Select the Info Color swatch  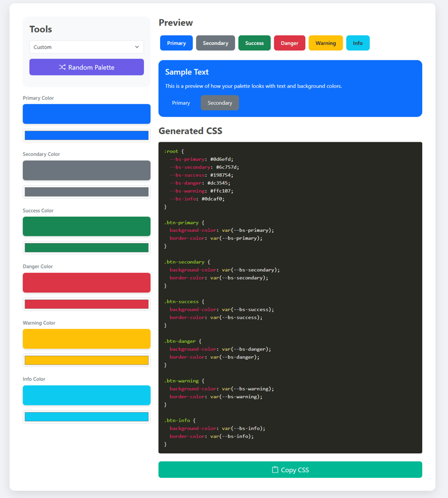click(86, 395)
